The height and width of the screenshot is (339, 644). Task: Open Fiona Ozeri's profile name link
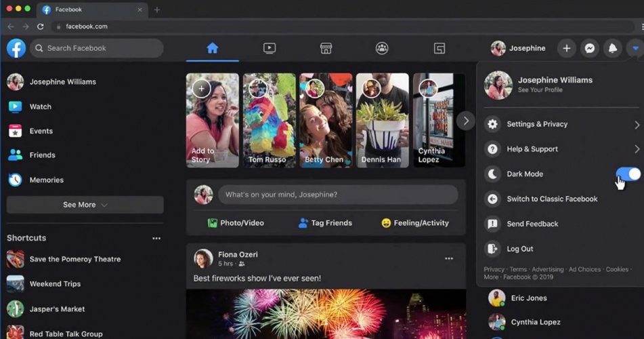(x=238, y=255)
